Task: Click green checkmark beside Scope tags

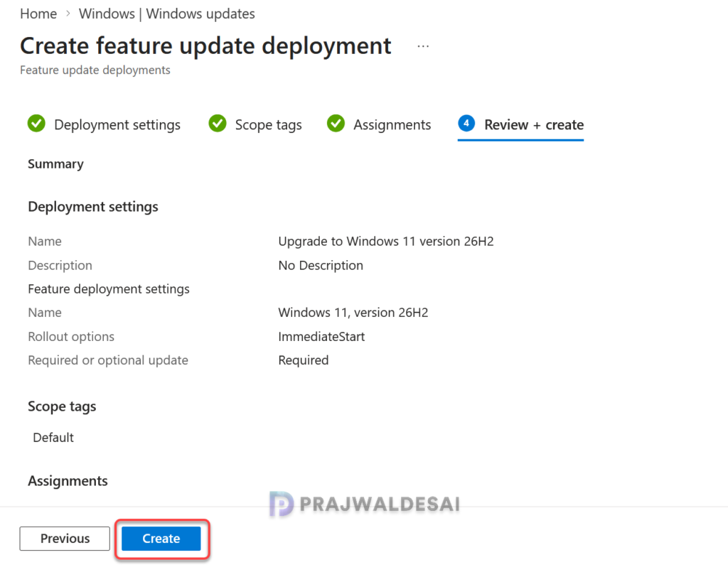Action: point(218,124)
